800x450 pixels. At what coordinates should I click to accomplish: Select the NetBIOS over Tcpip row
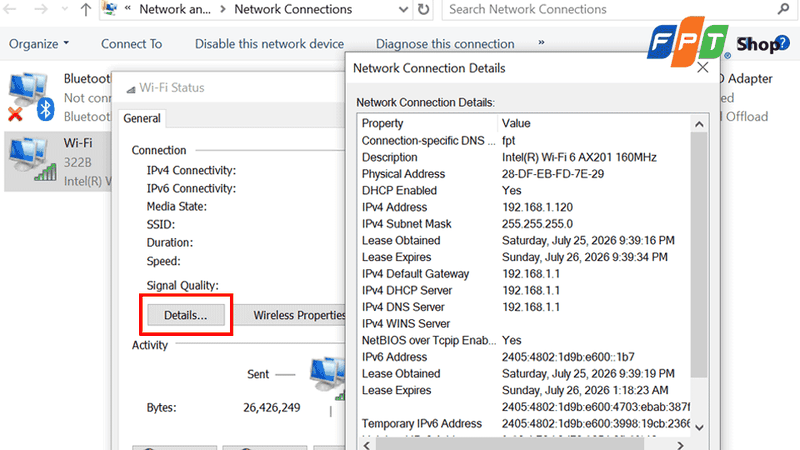pyautogui.click(x=524, y=340)
